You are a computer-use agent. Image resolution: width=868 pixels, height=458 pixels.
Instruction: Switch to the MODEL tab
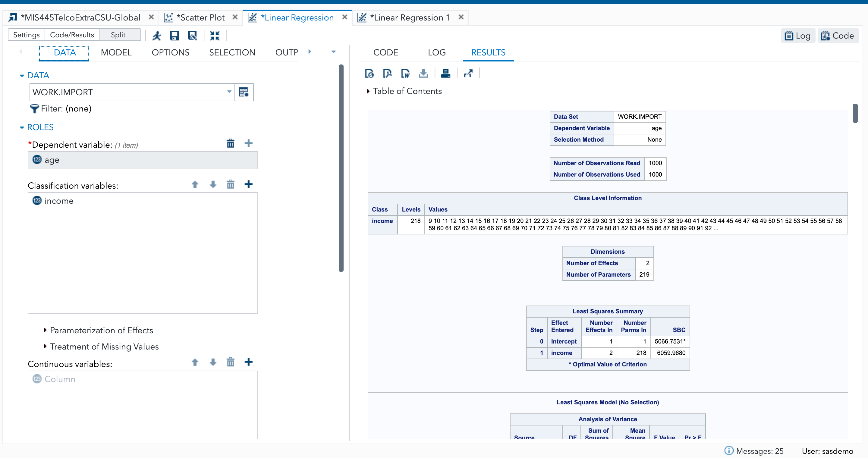[x=116, y=52]
